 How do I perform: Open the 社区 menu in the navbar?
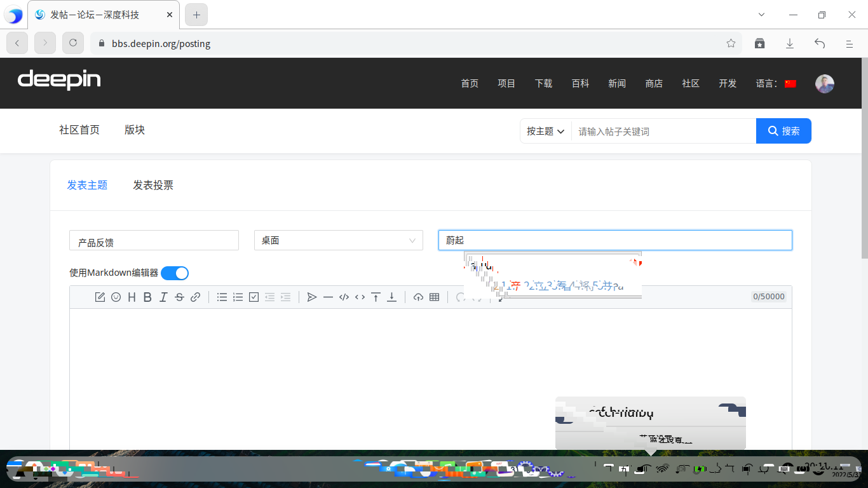690,83
